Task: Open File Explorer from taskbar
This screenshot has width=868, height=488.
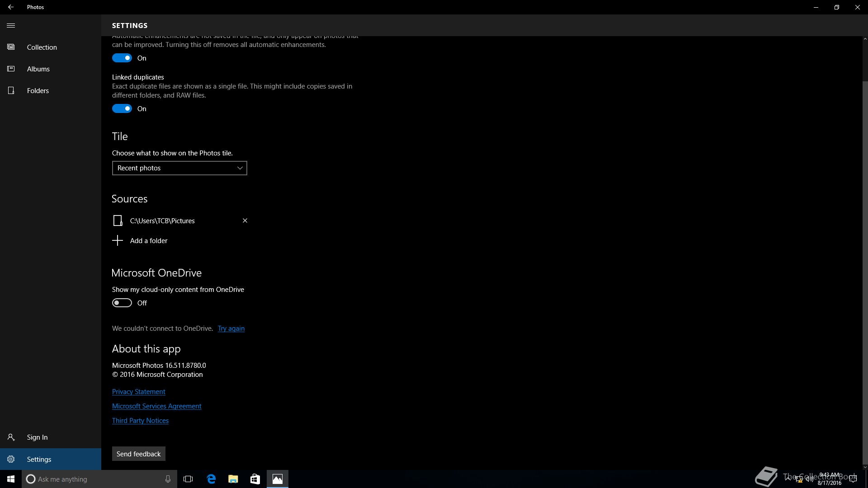Action: [233, 479]
